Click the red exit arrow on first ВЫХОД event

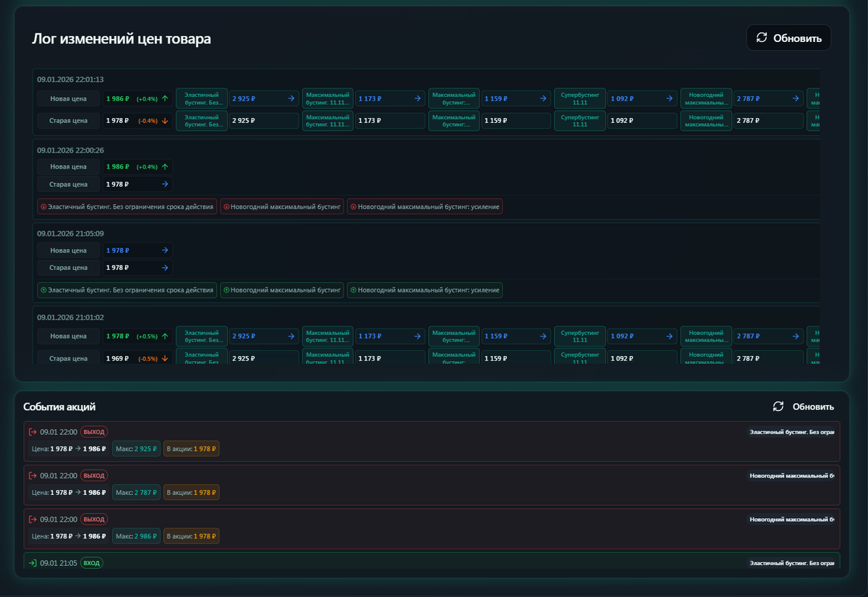33,431
